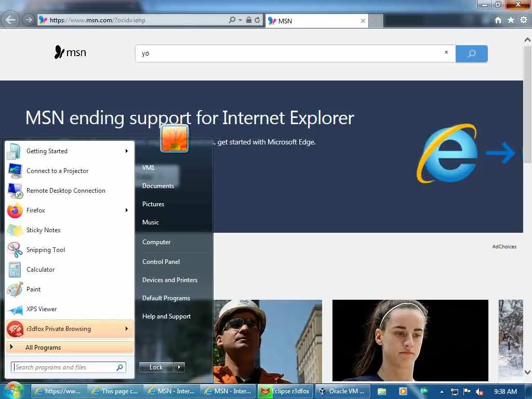Open Windows Explorer taskbar icon
The height and width of the screenshot is (399, 532).
(382, 392)
